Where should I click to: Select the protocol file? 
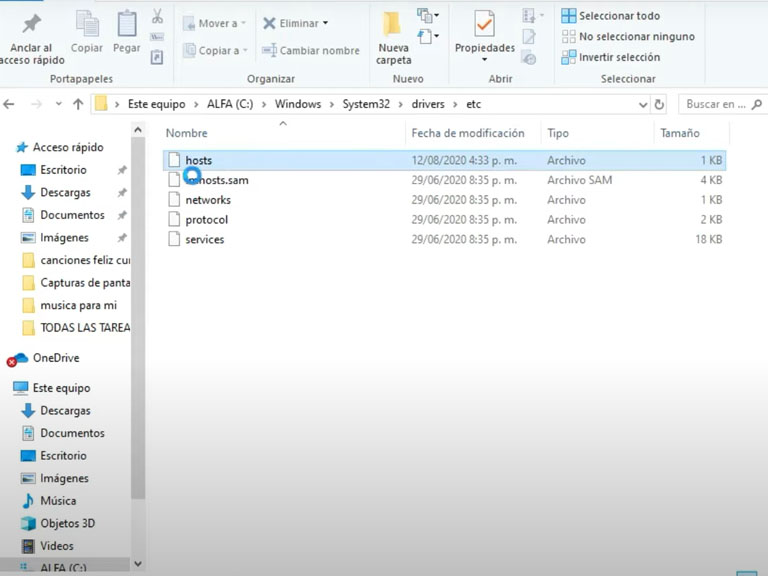pyautogui.click(x=444, y=219)
